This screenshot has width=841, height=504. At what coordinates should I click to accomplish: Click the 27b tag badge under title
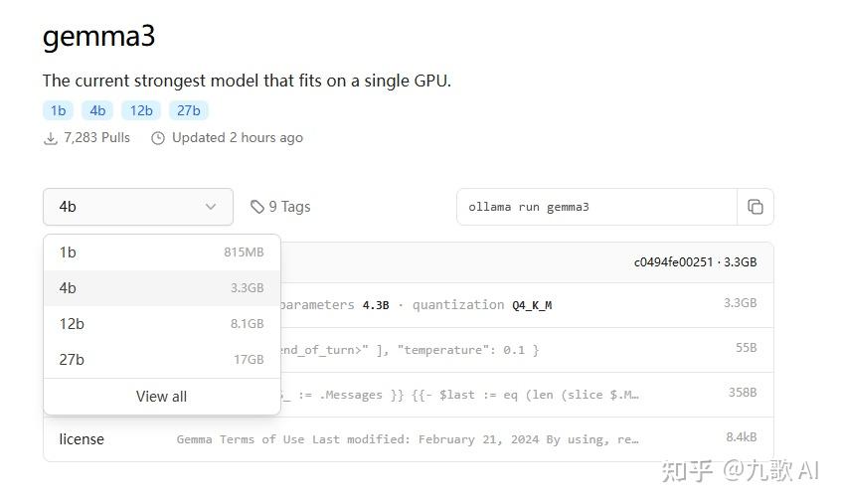[189, 110]
